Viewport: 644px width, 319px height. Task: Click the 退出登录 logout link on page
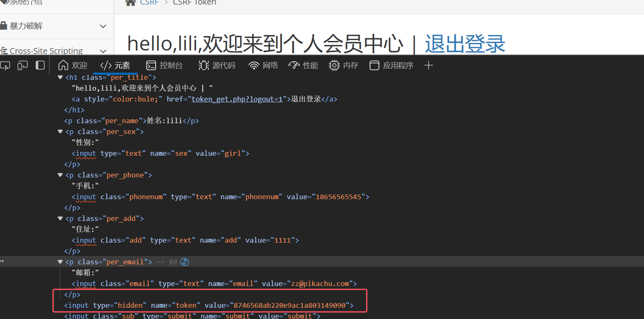(x=465, y=44)
